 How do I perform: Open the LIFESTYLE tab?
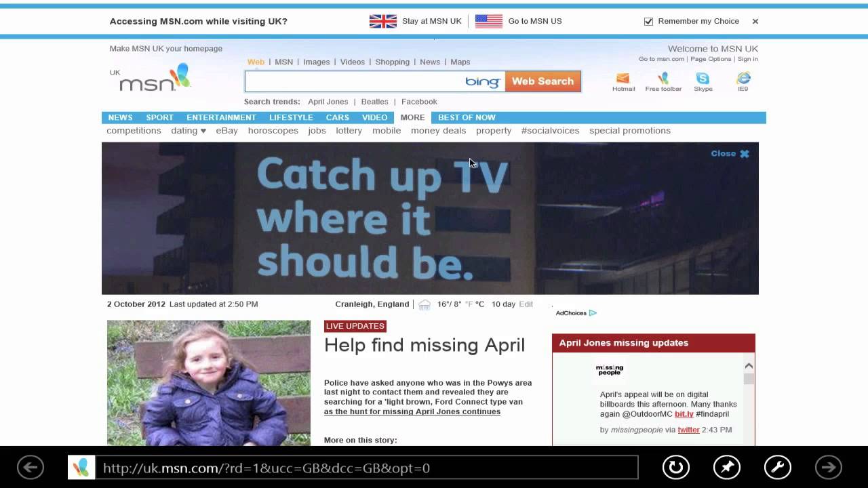point(291,117)
